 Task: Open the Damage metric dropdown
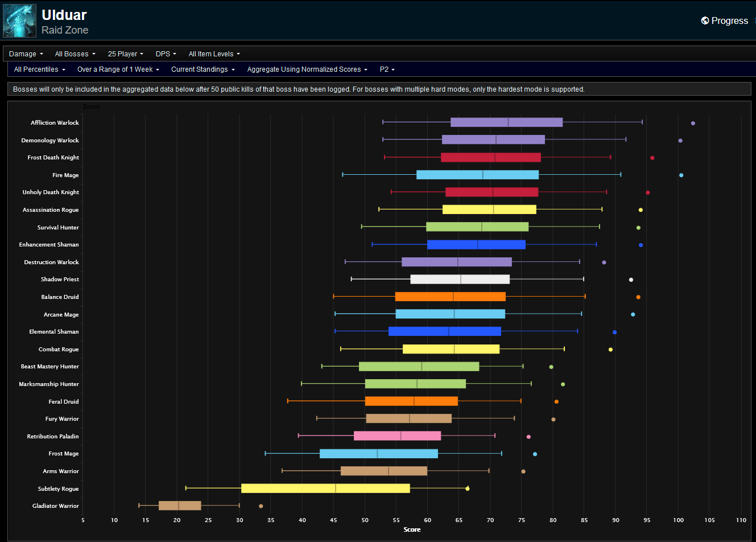pos(26,54)
